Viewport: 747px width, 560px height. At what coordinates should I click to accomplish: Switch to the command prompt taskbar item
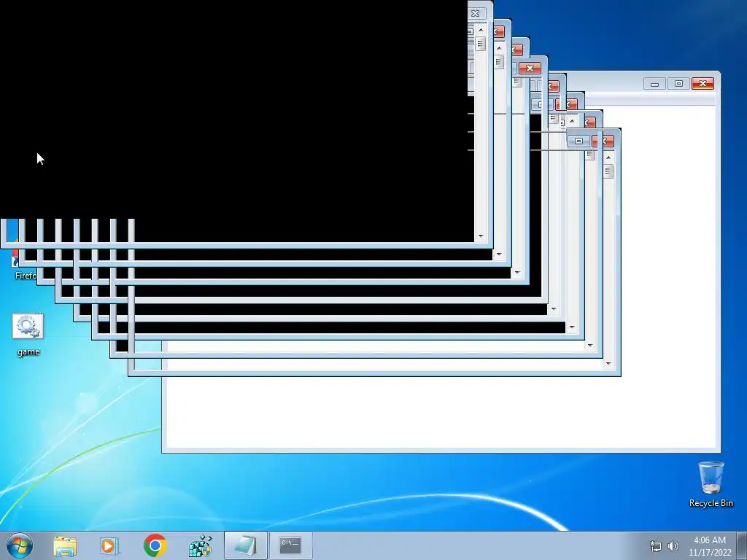[x=290, y=545]
